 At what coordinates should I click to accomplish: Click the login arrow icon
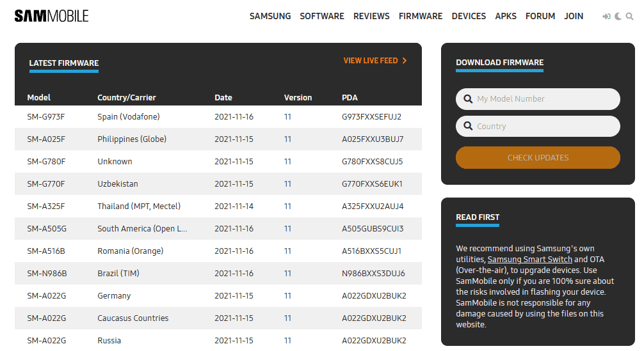[606, 17]
